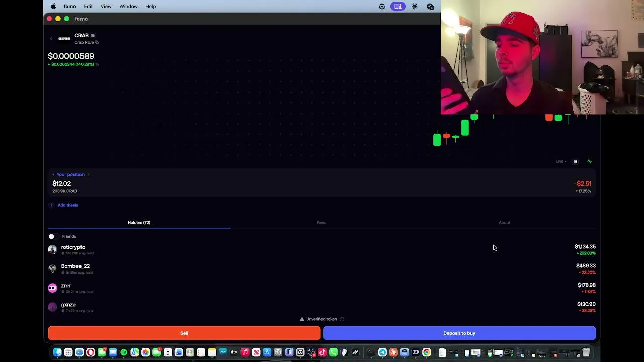This screenshot has width=644, height=362.
Task: Open TikTok from the Dock
Action: pos(323,352)
